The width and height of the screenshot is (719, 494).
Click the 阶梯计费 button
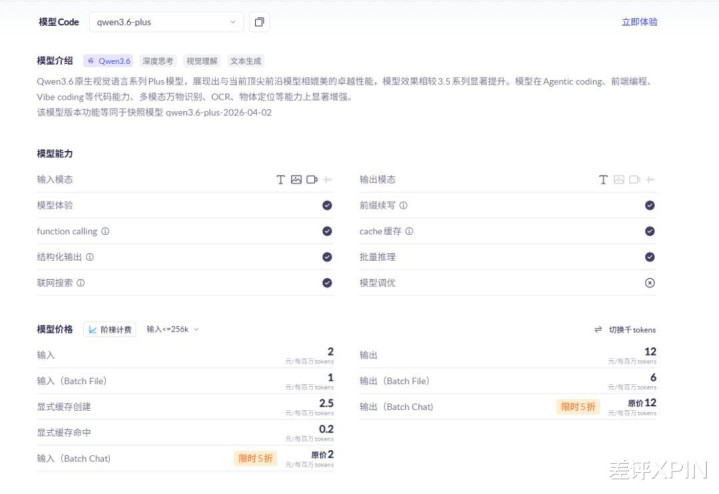pyautogui.click(x=110, y=329)
